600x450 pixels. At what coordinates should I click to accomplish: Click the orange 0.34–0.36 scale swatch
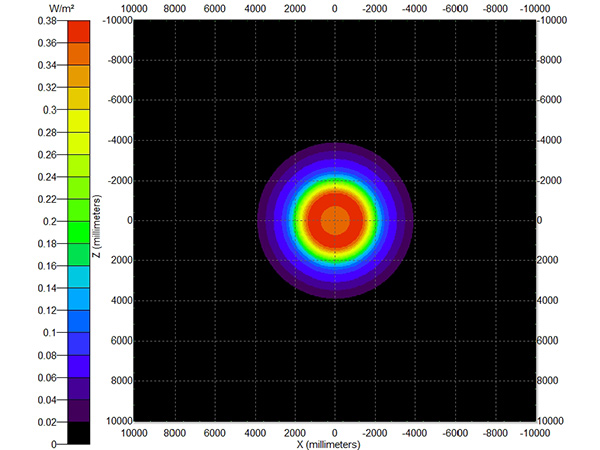pos(79,54)
